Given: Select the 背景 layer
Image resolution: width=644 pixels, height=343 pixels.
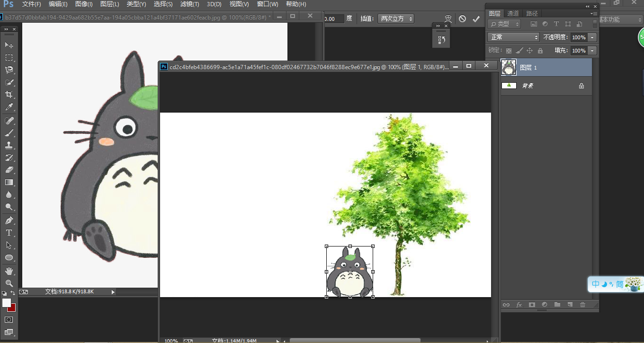Looking at the screenshot, I should (546, 86).
